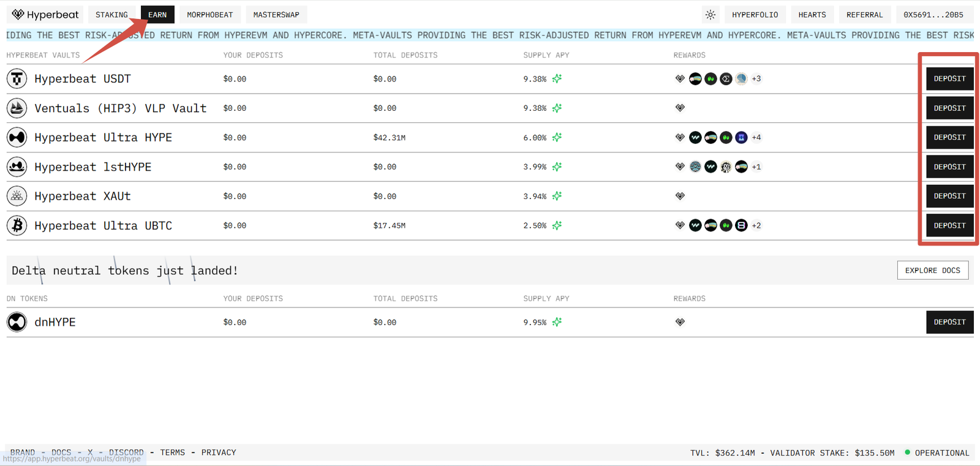The image size is (980, 466).
Task: Expand the +4 rewards for Ultra HYPE
Action: [x=756, y=138]
